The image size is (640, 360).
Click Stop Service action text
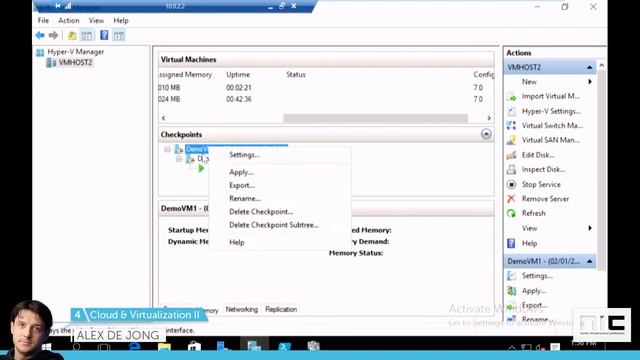pos(541,184)
